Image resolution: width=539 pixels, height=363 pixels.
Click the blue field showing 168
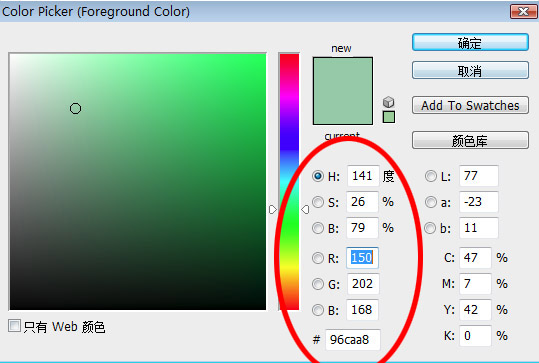pyautogui.click(x=362, y=310)
